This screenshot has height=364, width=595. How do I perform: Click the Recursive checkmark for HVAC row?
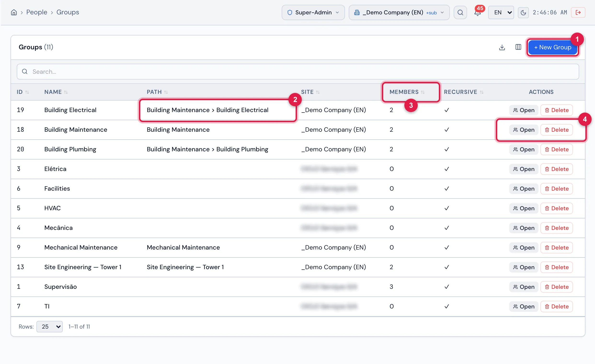pos(446,208)
